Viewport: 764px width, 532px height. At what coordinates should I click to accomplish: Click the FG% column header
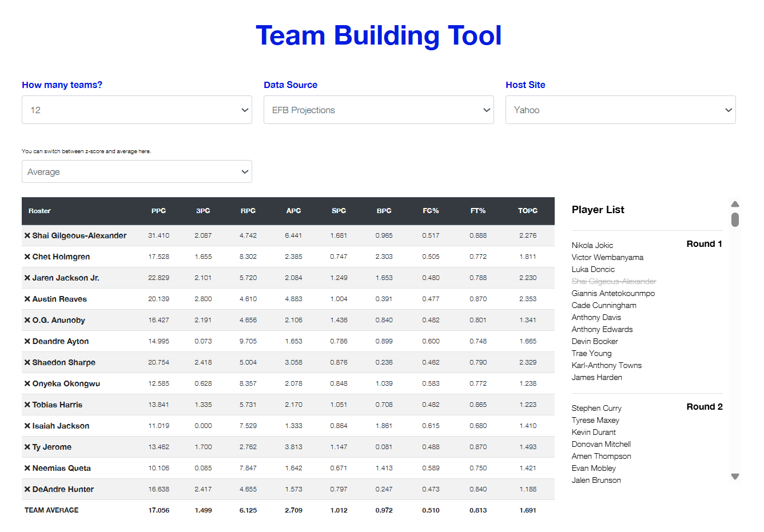click(x=431, y=211)
